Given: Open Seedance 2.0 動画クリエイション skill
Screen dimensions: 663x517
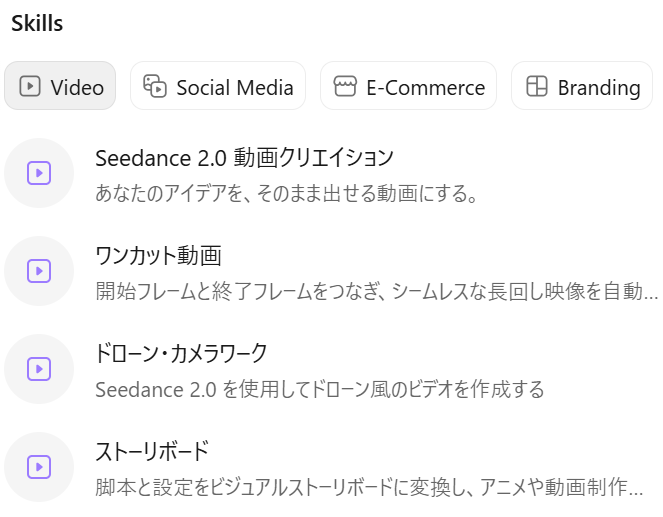Looking at the screenshot, I should click(244, 158).
